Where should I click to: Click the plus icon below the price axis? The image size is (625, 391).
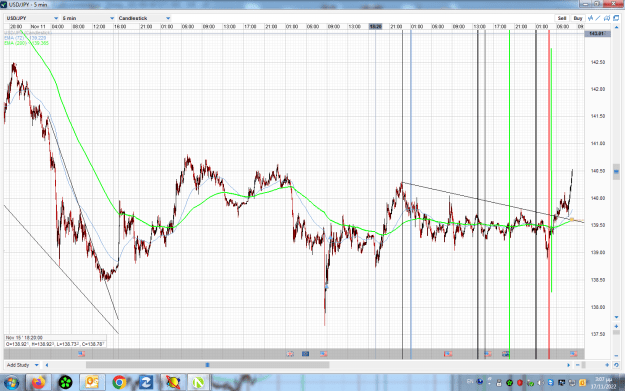(616, 326)
